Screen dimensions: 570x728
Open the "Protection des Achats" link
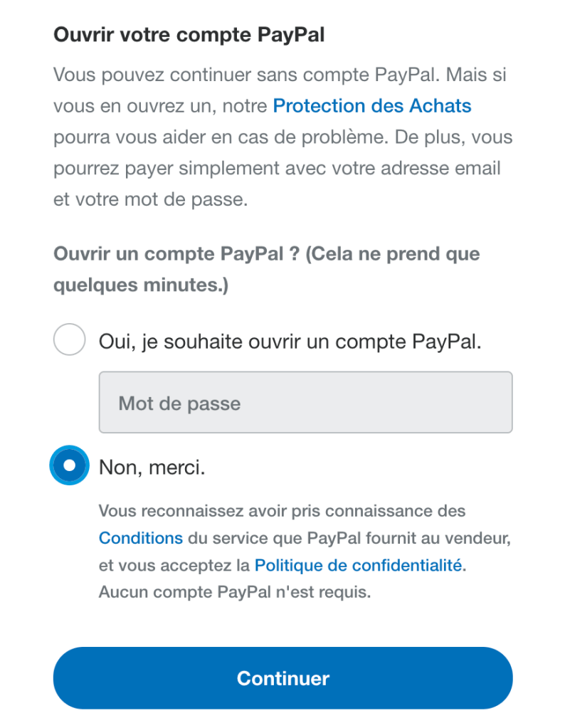[371, 106]
